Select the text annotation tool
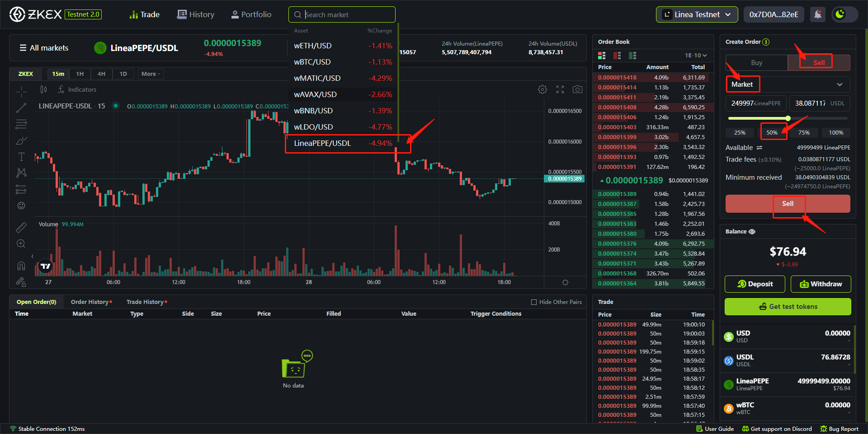The height and width of the screenshot is (434, 868). pos(21,157)
